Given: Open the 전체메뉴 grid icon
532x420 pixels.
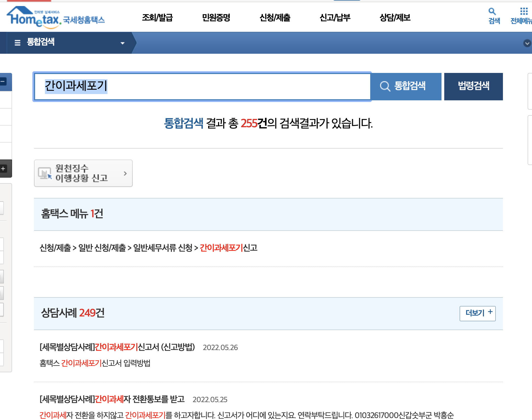Looking at the screenshot, I should tap(523, 12).
